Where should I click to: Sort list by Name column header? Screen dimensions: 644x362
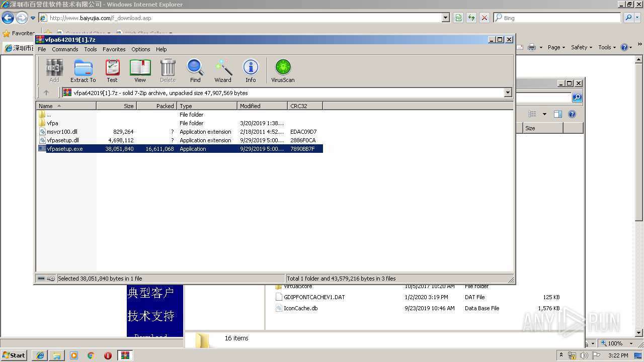pyautogui.click(x=66, y=106)
